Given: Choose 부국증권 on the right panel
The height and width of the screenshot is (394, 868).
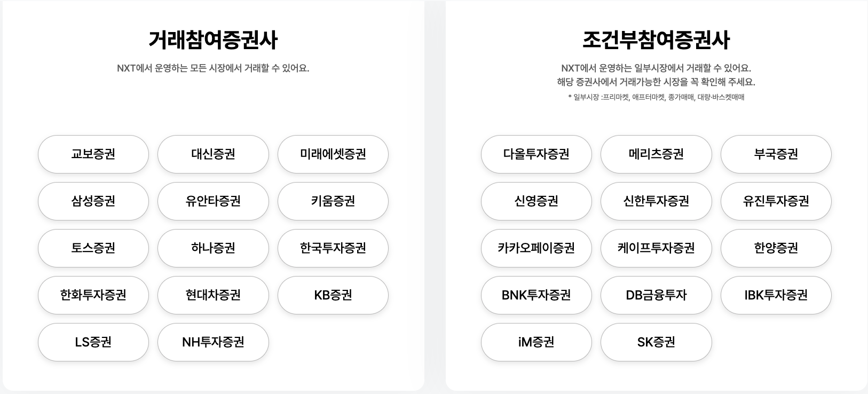Looking at the screenshot, I should (x=775, y=154).
